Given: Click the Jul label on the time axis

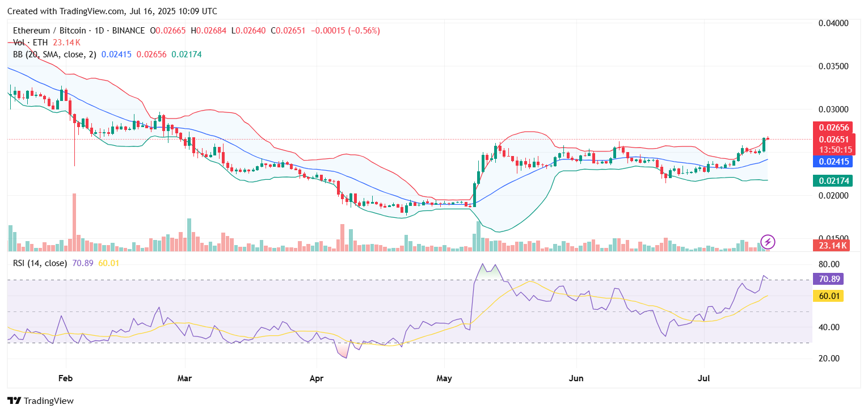Looking at the screenshot, I should (704, 377).
